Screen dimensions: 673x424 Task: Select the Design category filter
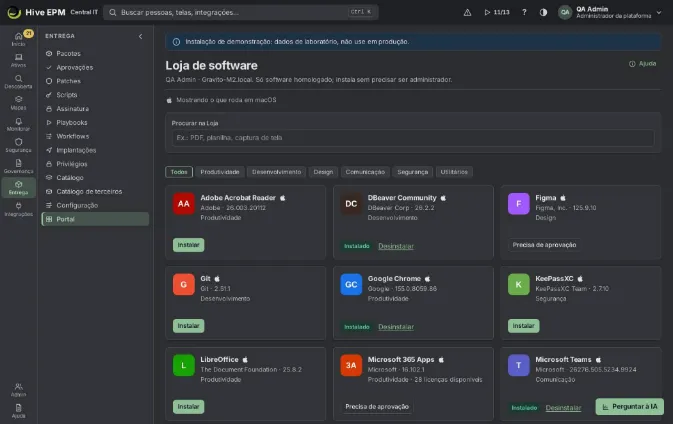click(323, 172)
